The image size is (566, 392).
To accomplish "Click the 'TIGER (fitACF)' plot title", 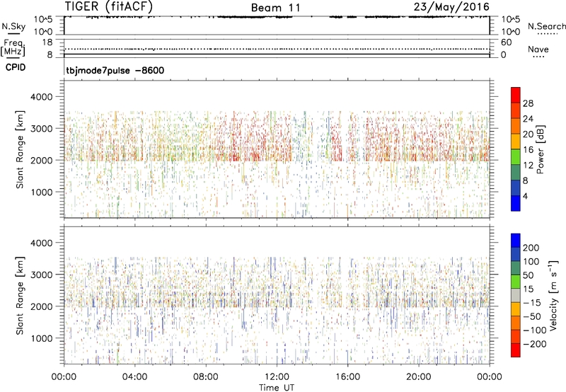I will (109, 6).
